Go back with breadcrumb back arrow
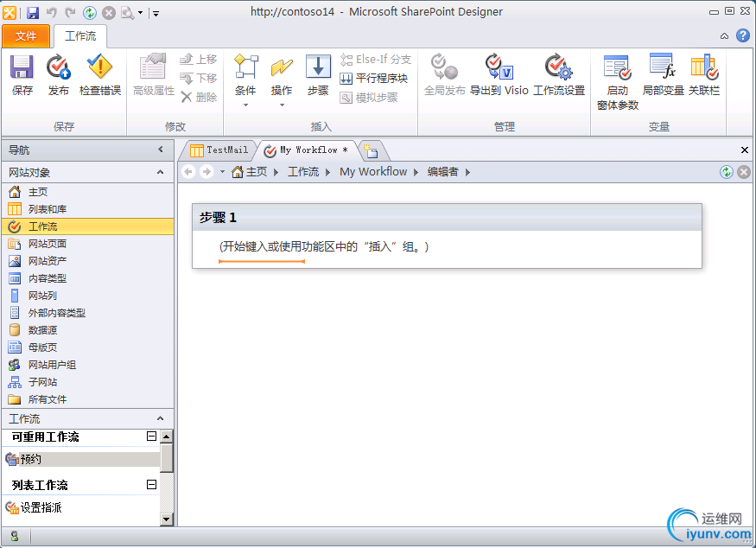This screenshot has width=756, height=548. point(188,172)
